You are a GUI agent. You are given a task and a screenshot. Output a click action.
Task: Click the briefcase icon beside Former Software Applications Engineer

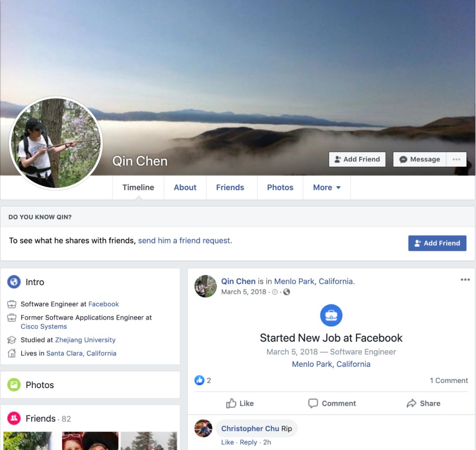coord(11,318)
